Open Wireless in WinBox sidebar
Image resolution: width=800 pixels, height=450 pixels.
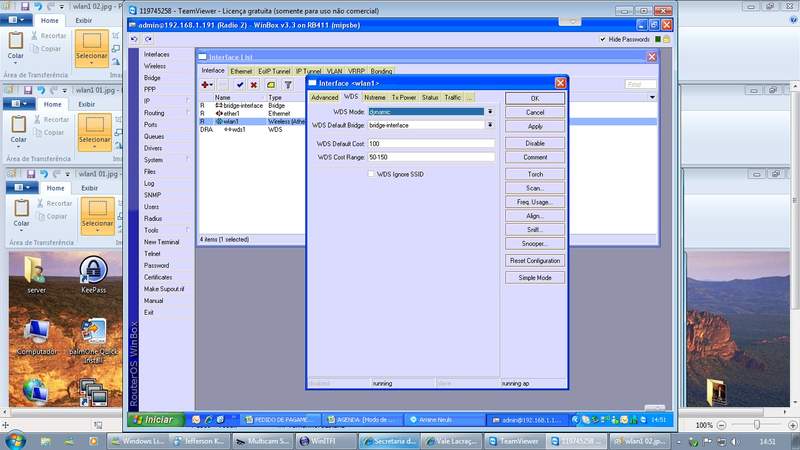(155, 66)
